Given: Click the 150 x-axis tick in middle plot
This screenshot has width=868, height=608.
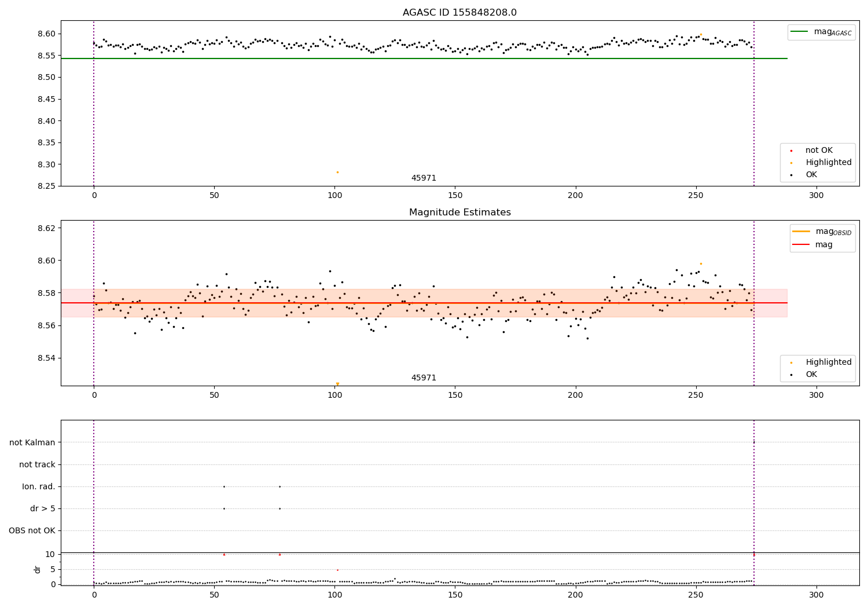Looking at the screenshot, I should point(455,395).
